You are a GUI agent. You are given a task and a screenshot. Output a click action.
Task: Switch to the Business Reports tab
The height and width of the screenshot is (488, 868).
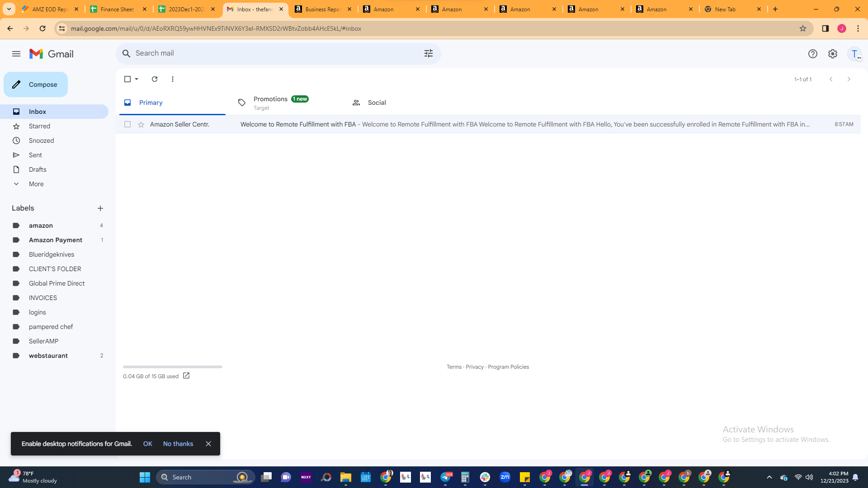323,9
